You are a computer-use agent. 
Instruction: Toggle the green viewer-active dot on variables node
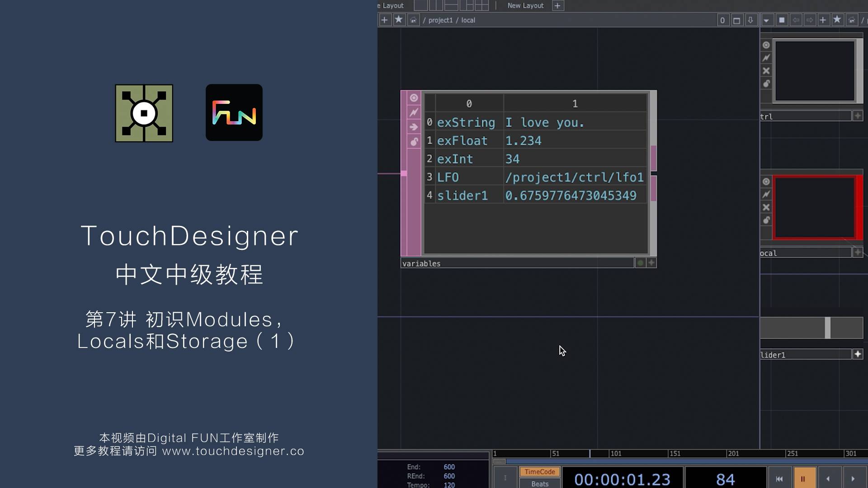click(x=640, y=263)
